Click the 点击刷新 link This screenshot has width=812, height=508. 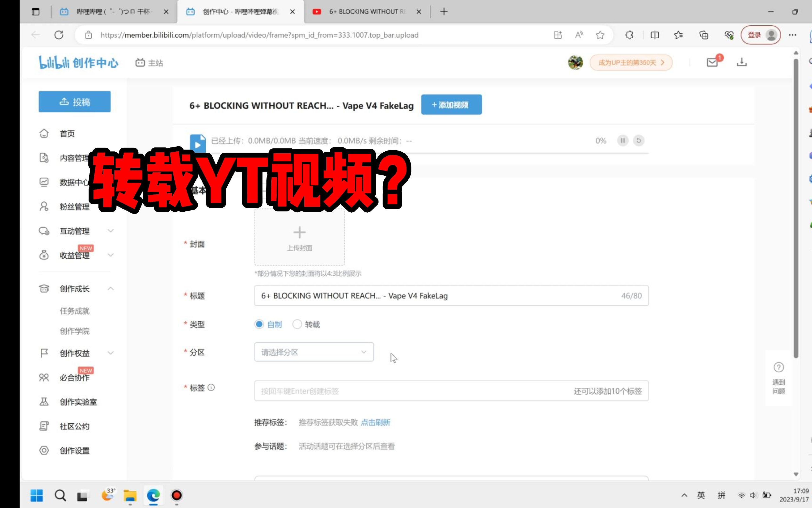coord(375,422)
